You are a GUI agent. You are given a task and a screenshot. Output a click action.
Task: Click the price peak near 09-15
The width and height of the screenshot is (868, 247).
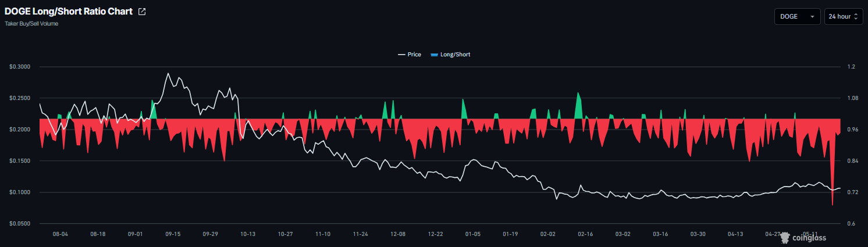168,74
